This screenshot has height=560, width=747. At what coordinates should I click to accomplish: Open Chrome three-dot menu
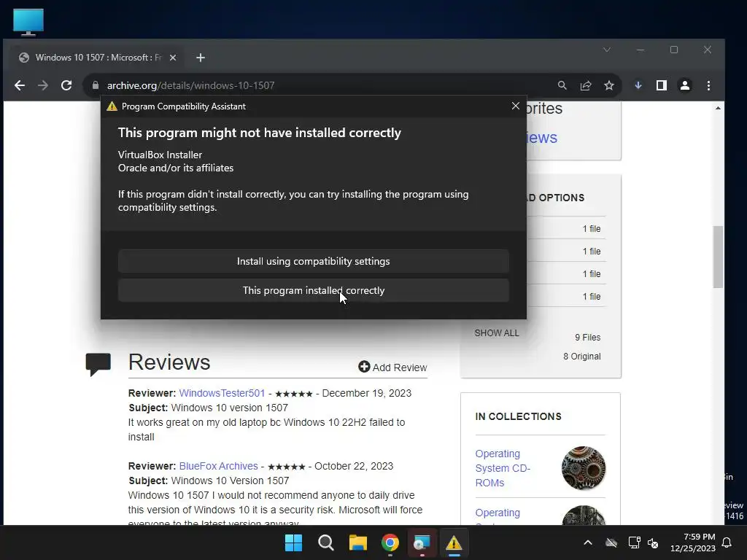(708, 86)
